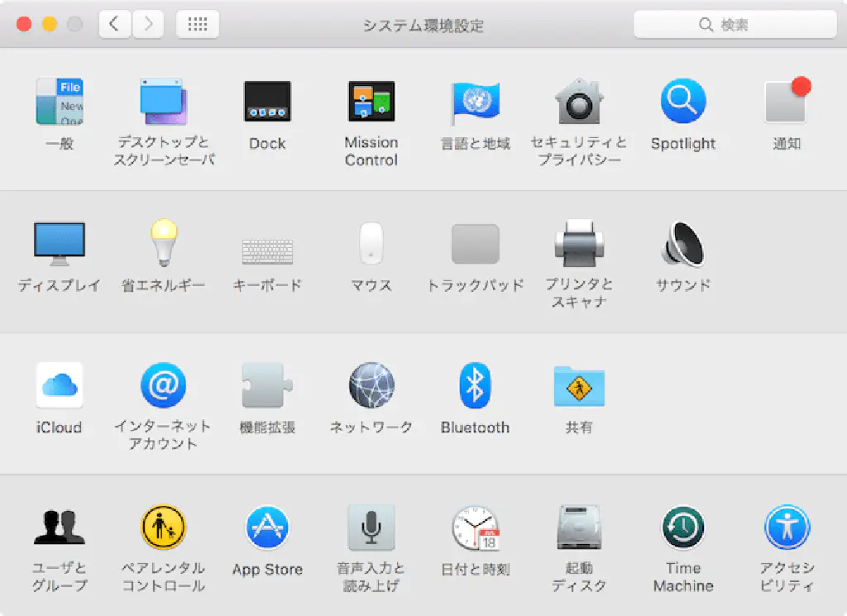Open the サウンド speaker icon
Viewport: 847px width, 616px height.
pyautogui.click(x=682, y=245)
